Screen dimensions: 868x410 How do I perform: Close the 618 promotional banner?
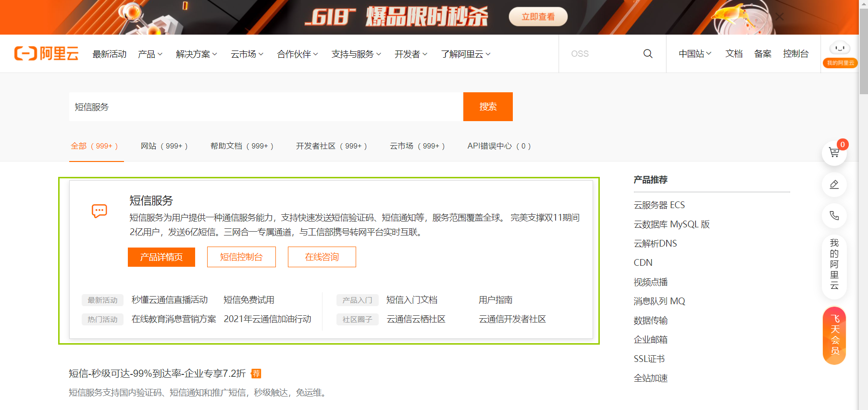[x=780, y=17]
